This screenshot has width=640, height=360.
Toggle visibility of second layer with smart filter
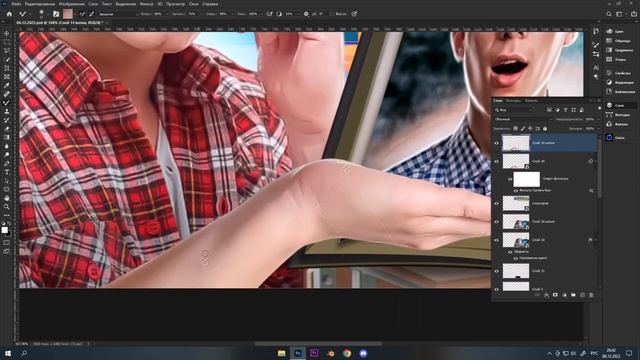coord(496,161)
